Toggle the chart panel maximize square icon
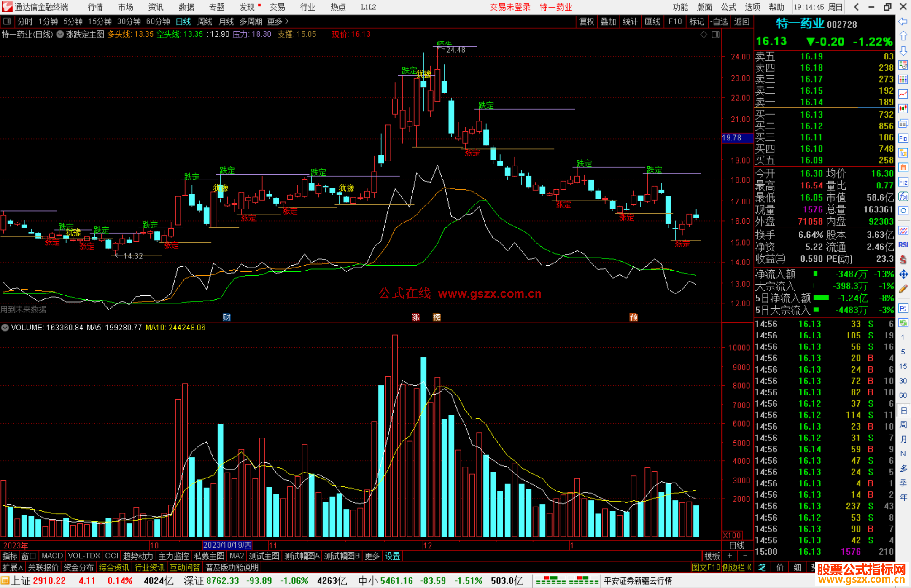The image size is (911, 588). point(715,35)
